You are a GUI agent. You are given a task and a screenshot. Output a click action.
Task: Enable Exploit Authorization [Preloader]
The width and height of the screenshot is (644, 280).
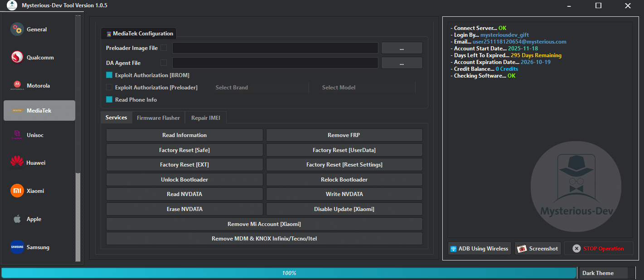coord(108,87)
